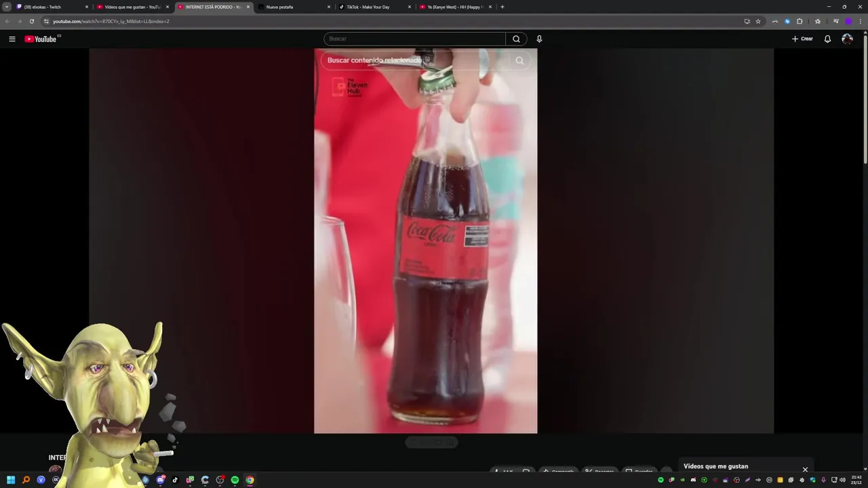Screen dimensions: 868x488
Task: Click the YouTube search magnifier button
Action: pyautogui.click(x=516, y=39)
